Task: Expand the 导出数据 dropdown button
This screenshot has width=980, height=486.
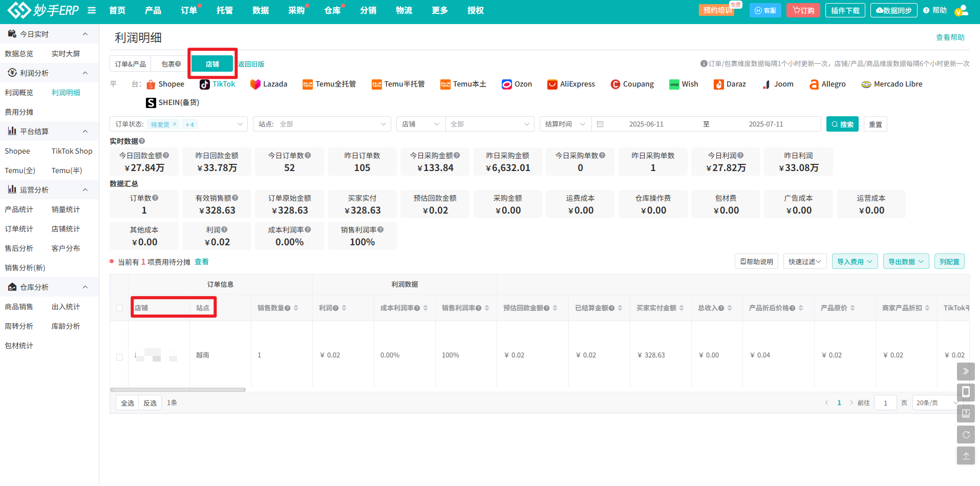Action: 906,262
